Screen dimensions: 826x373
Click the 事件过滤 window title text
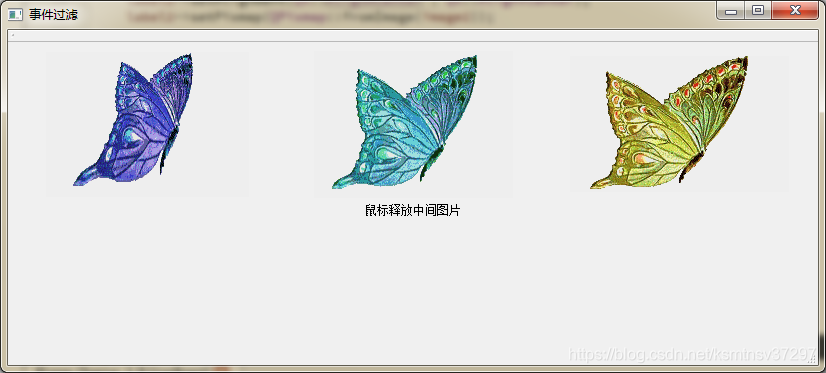[x=53, y=15]
